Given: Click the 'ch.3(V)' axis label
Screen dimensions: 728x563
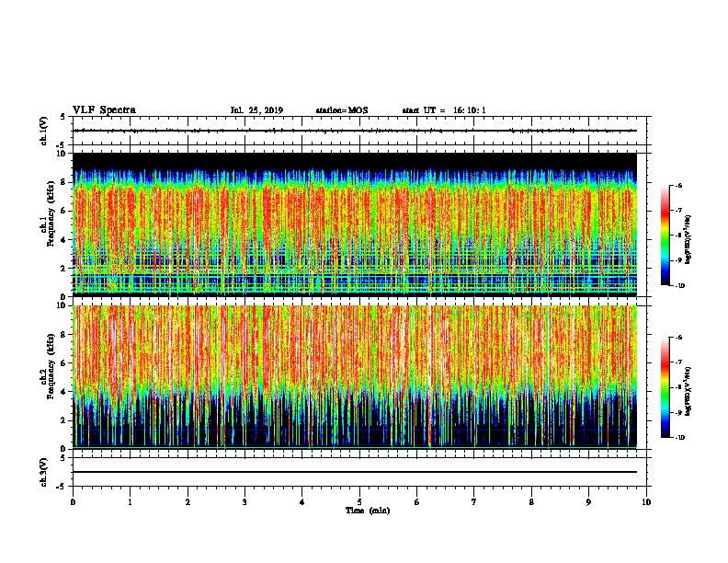Looking at the screenshot, I should point(43,472).
